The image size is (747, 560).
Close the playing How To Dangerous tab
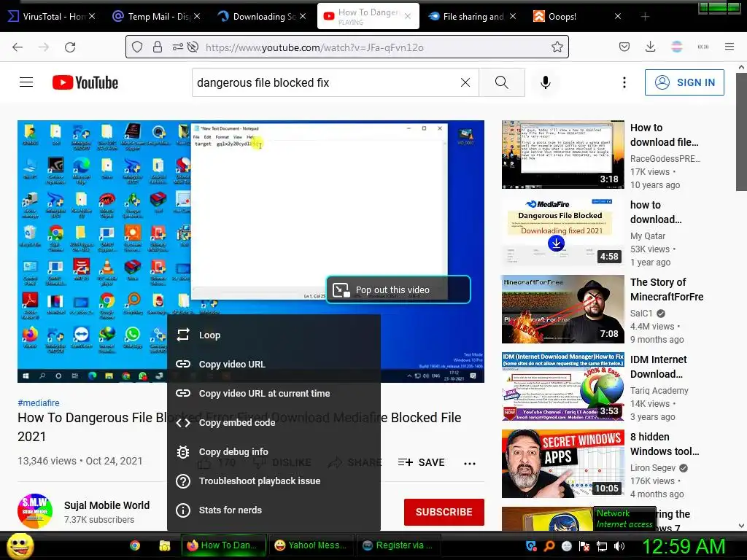[x=407, y=16]
